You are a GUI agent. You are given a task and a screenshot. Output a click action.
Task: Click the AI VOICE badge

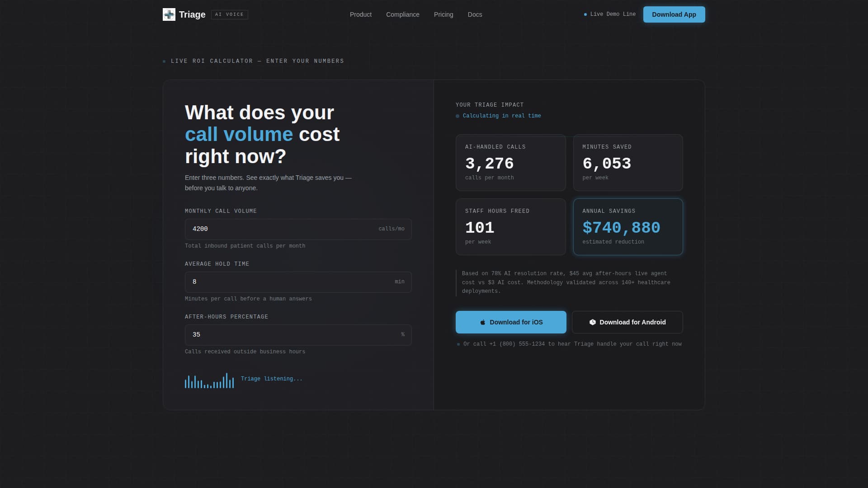230,14
